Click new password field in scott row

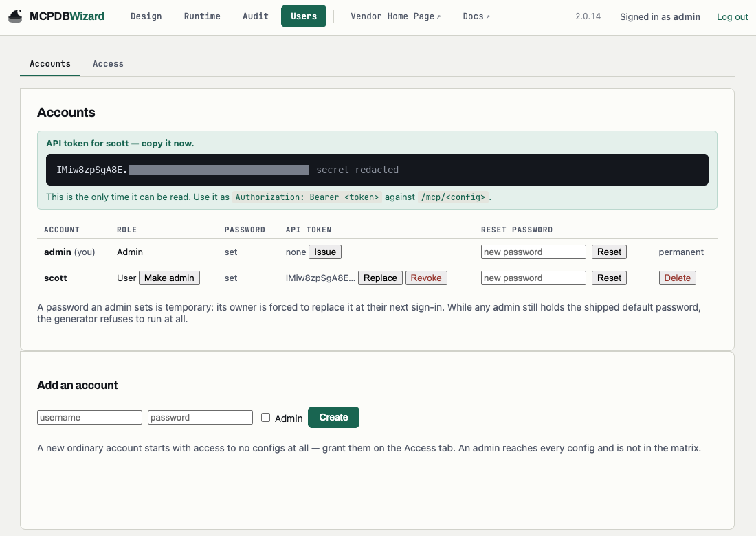533,278
